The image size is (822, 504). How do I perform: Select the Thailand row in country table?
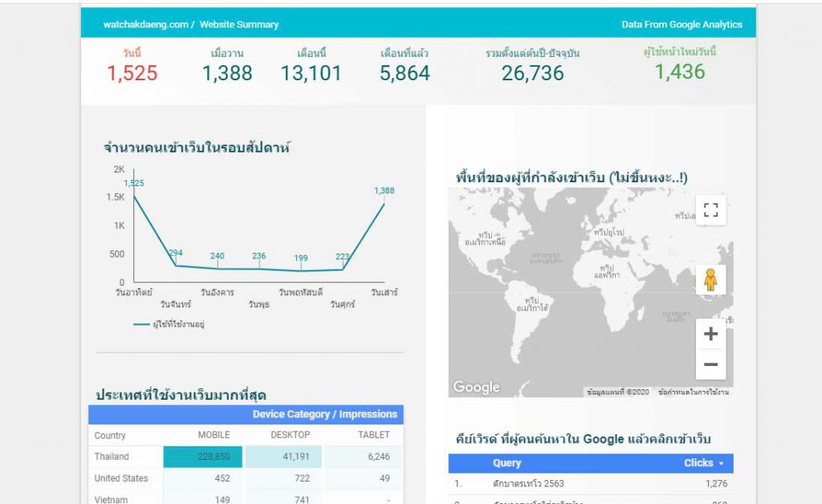coord(246,457)
